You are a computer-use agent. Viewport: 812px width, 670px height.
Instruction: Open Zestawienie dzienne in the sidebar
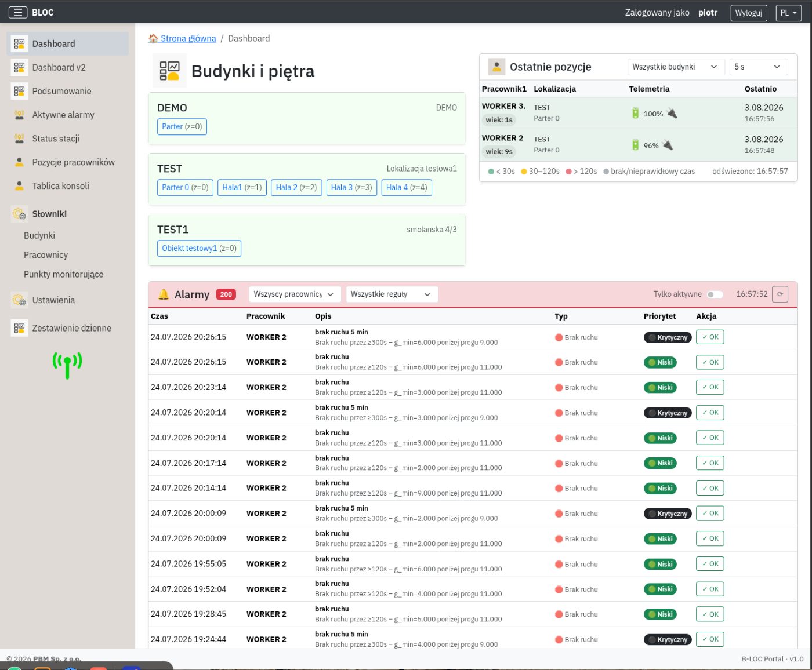coord(68,328)
